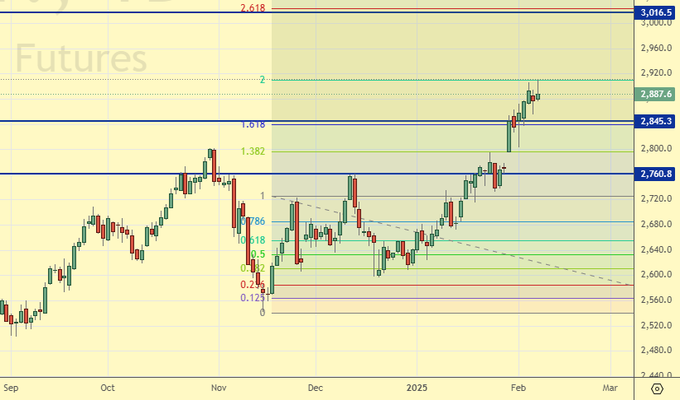Click the Mar label on time axis

point(609,385)
